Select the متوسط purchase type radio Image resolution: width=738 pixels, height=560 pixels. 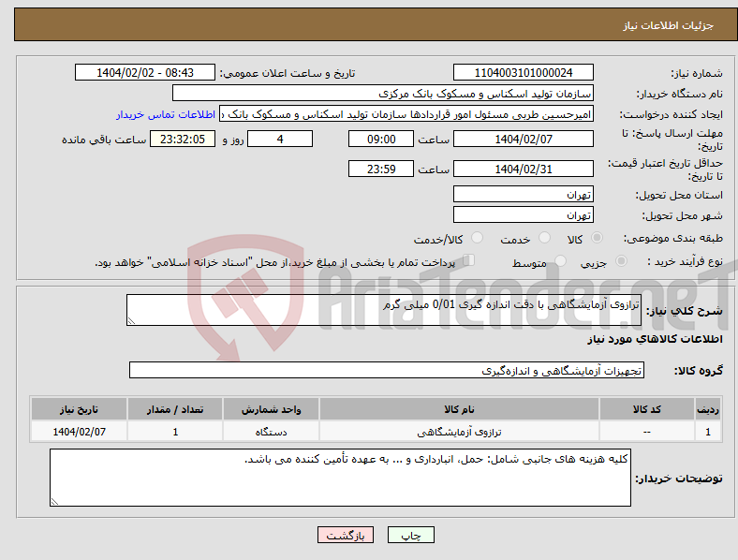[560, 260]
